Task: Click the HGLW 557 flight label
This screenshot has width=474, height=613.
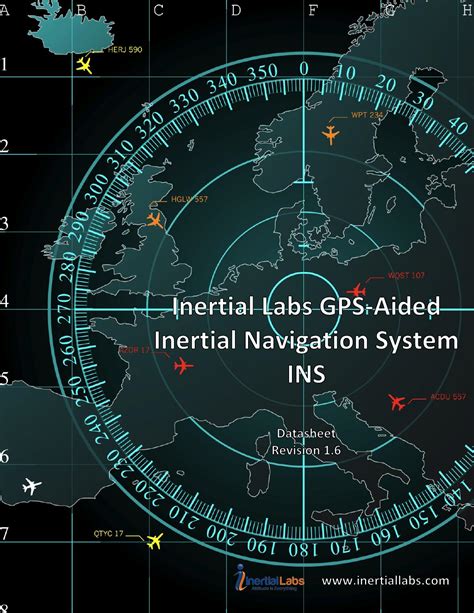Action: click(189, 199)
